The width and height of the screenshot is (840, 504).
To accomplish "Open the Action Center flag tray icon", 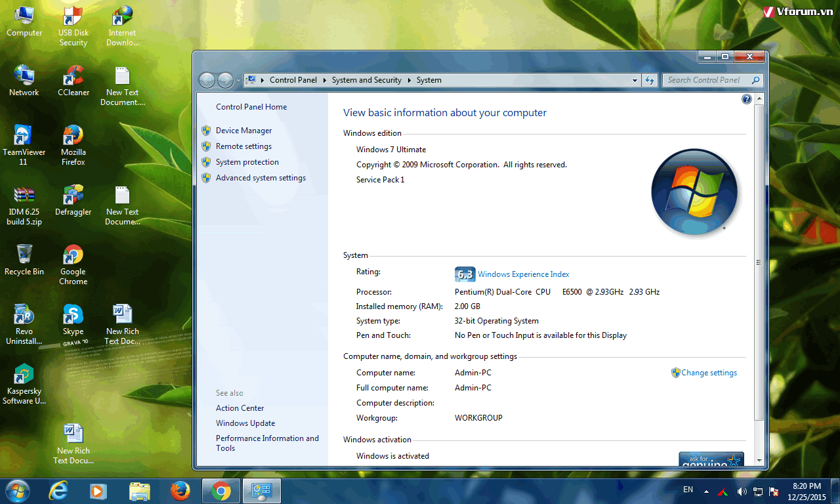I will tap(774, 492).
